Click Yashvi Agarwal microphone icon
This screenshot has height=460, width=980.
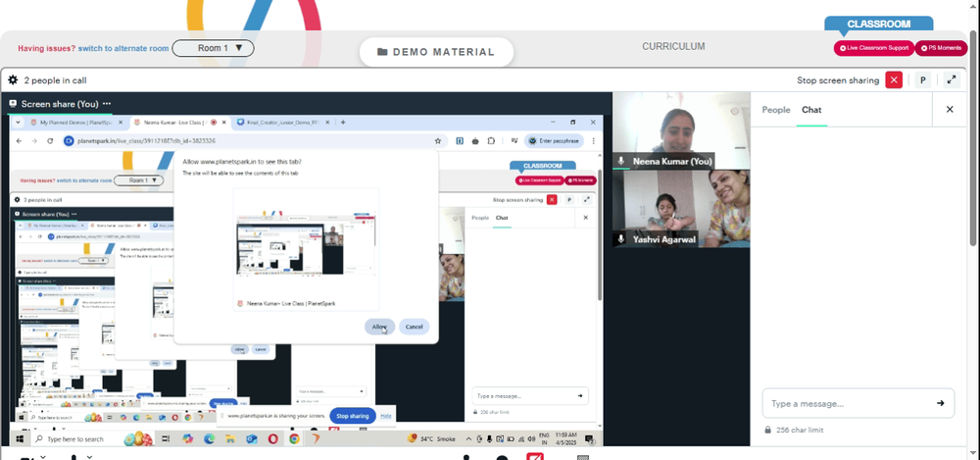[x=621, y=239]
